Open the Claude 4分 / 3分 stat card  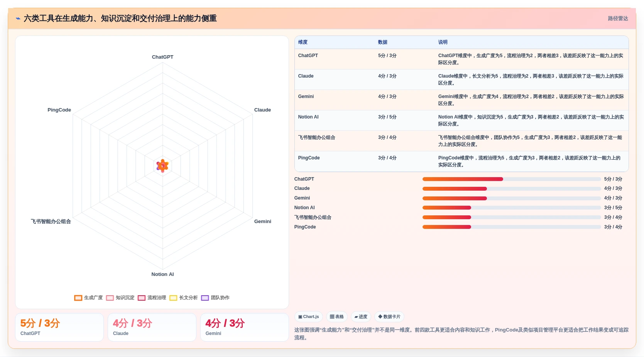[x=152, y=327]
